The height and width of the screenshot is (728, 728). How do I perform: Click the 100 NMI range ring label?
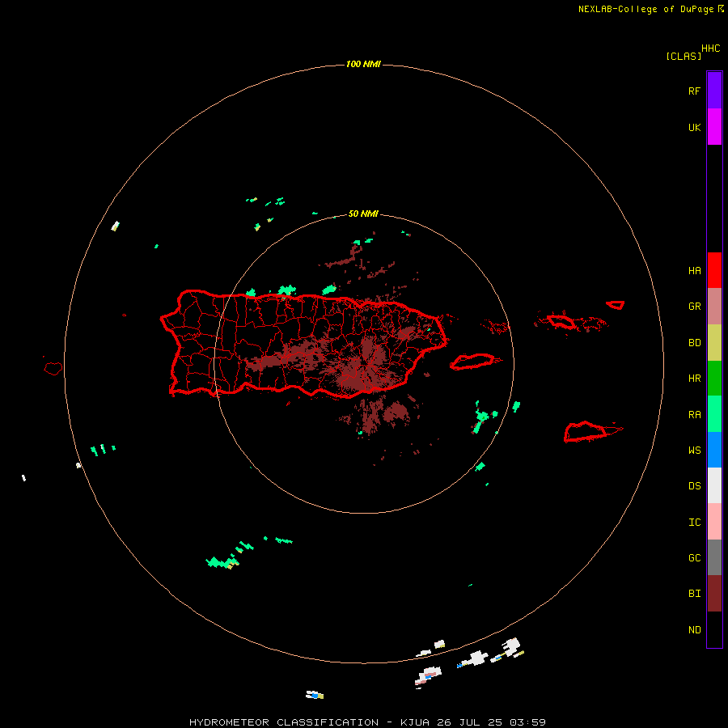click(x=363, y=64)
